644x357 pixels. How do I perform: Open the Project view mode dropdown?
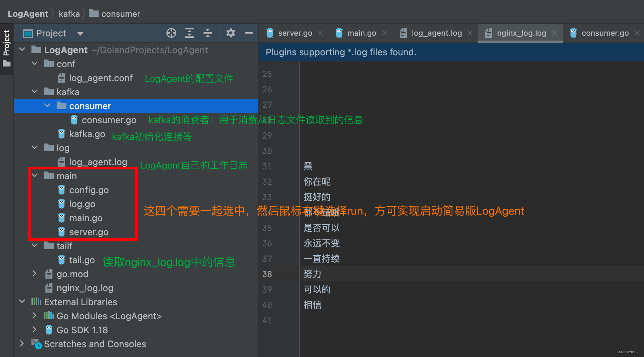(80, 33)
